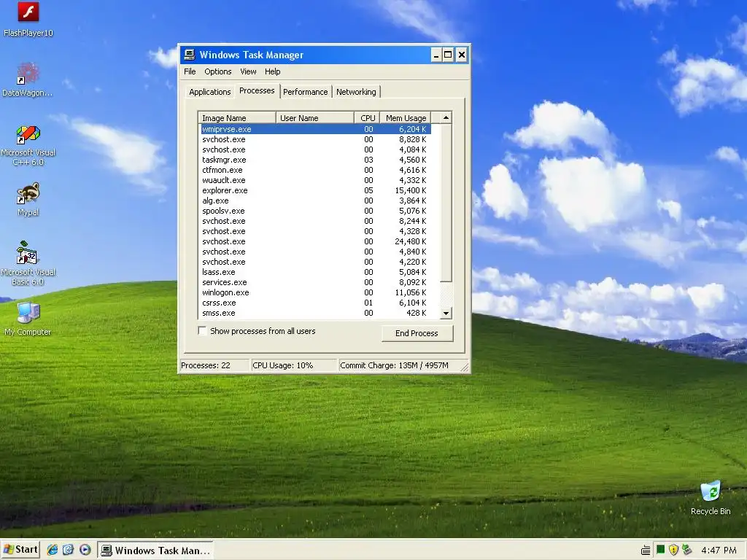
Task: Select the winlogon.exe process
Action: click(315, 292)
